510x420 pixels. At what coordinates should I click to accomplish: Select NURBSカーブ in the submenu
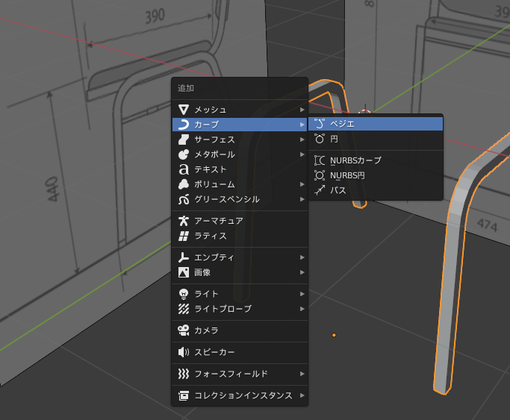(376, 160)
